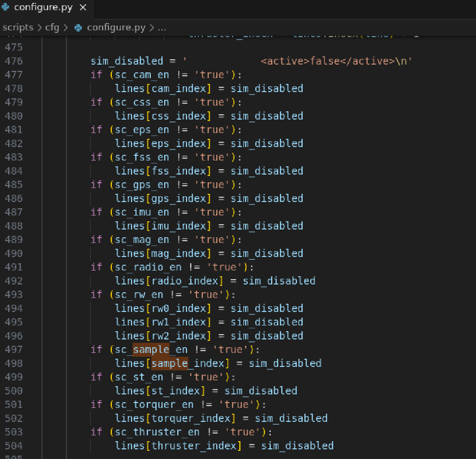Viewport: 476px width, 459px height.
Task: Click imu_index on line 488
Action: click(x=178, y=226)
